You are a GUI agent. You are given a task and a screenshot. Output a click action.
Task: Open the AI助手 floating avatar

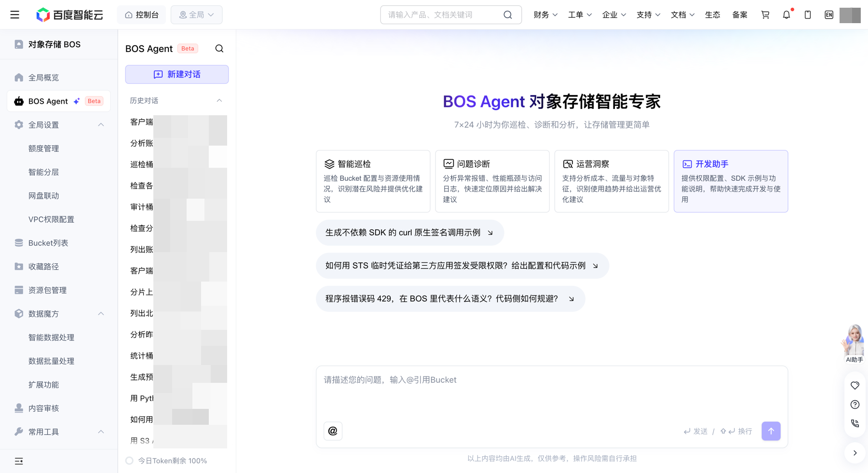pyautogui.click(x=854, y=343)
